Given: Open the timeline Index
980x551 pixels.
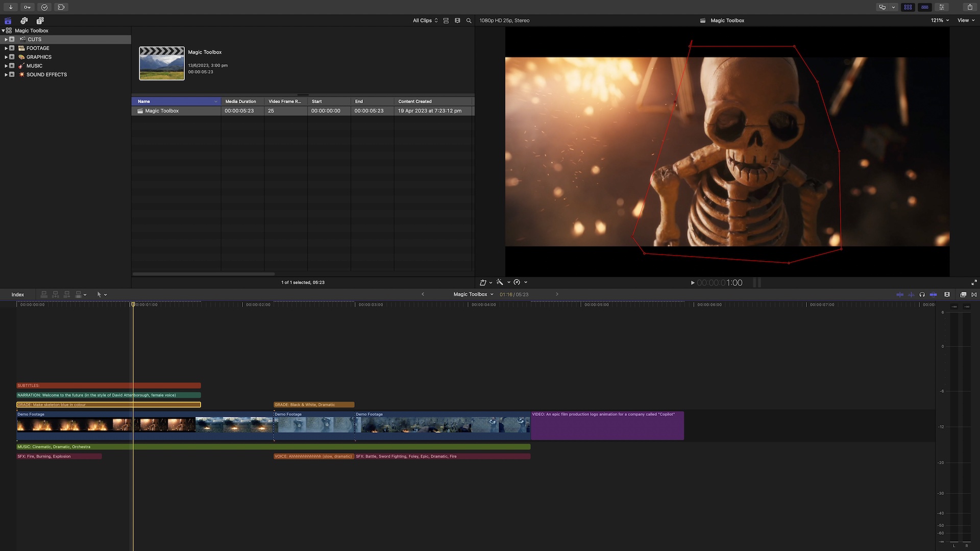Looking at the screenshot, I should click(18, 294).
